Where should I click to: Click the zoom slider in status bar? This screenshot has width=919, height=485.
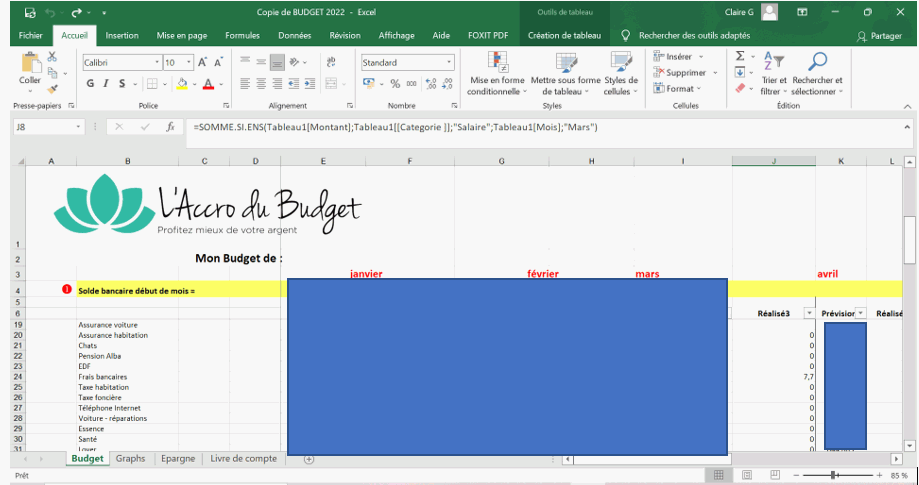click(x=834, y=475)
